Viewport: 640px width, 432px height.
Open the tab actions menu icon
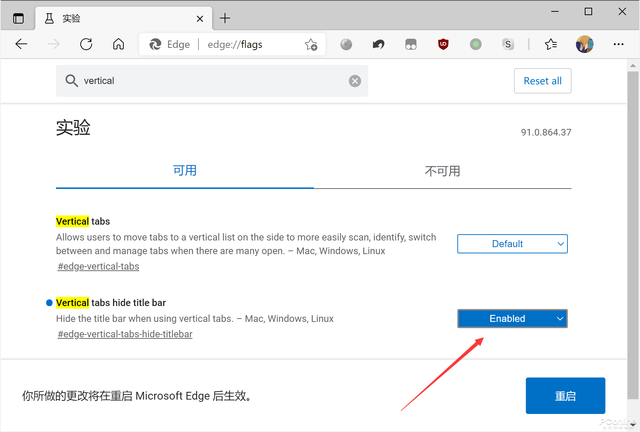click(x=18, y=18)
